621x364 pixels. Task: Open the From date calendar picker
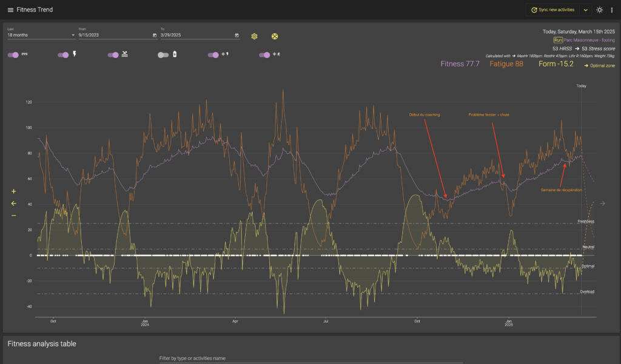[155, 35]
